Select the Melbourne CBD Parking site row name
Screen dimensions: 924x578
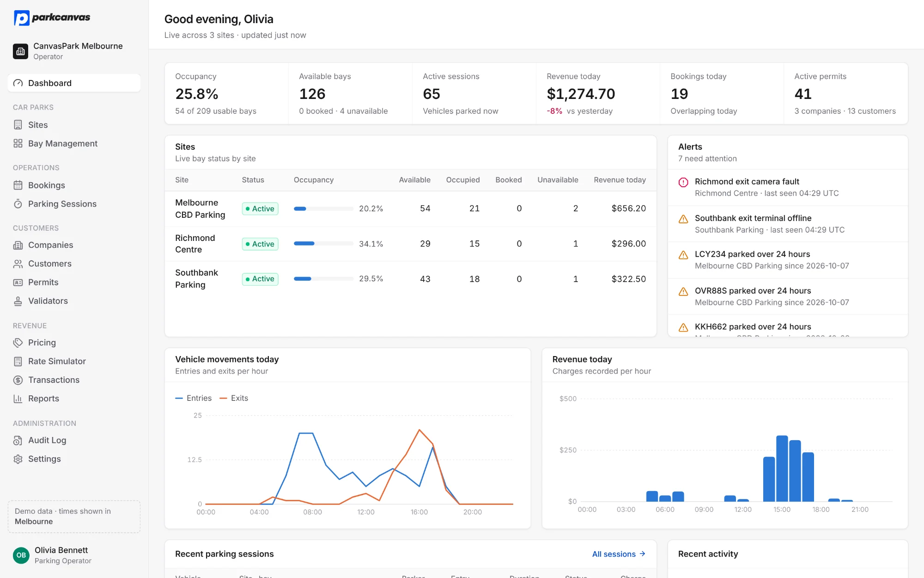[200, 209]
